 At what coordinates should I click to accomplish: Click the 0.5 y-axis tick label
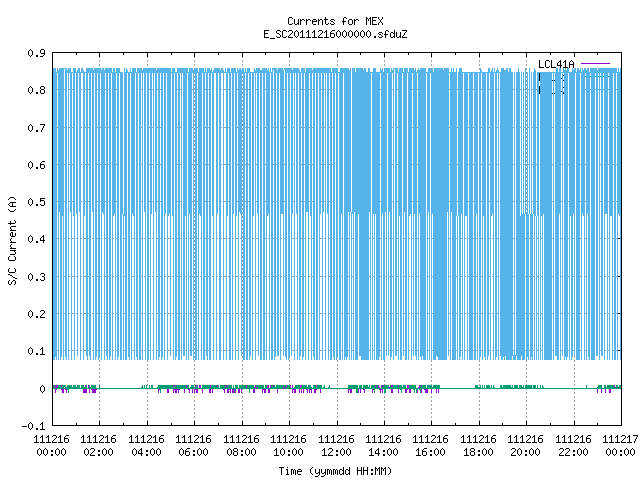click(36, 202)
